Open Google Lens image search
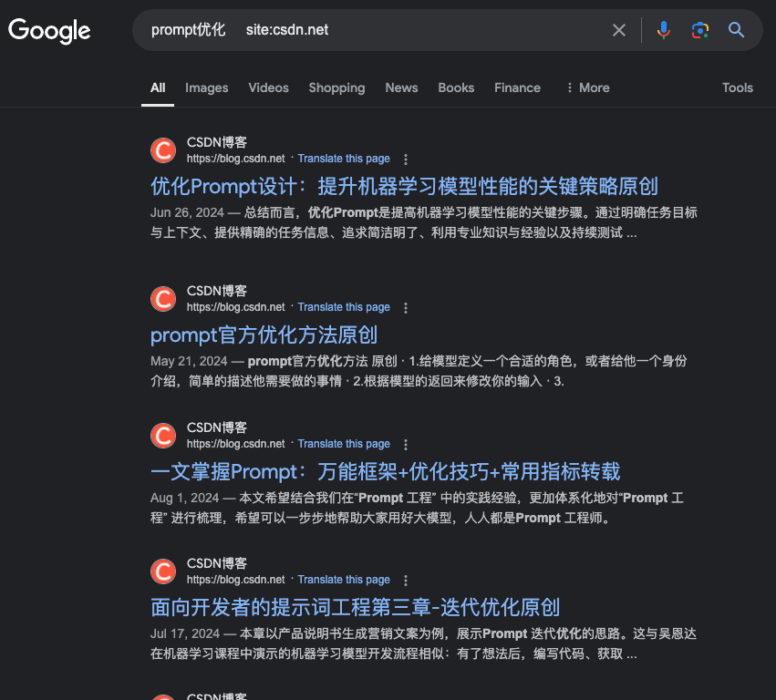 699,30
